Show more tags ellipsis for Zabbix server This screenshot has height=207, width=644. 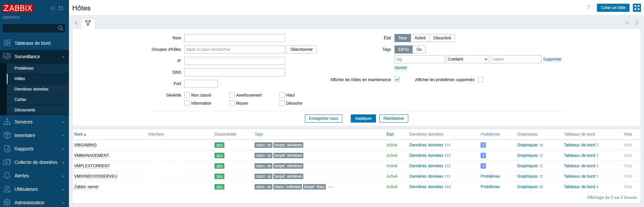pyautogui.click(x=331, y=187)
